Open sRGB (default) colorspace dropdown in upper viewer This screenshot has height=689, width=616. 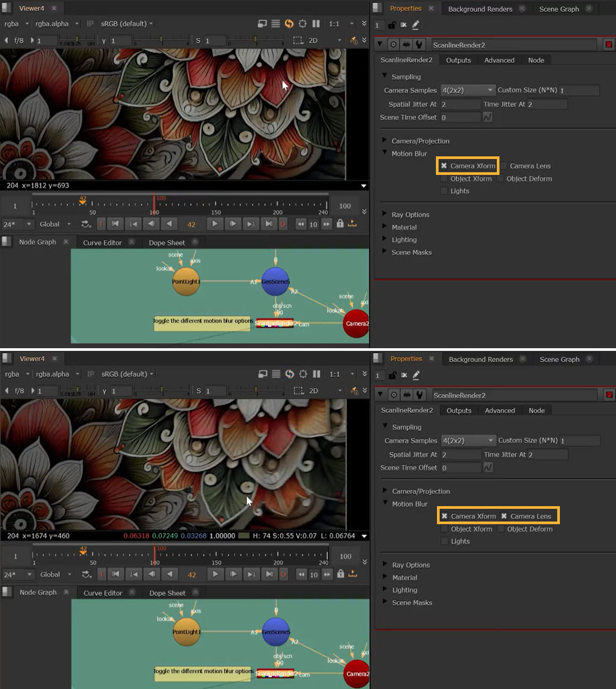point(127,24)
